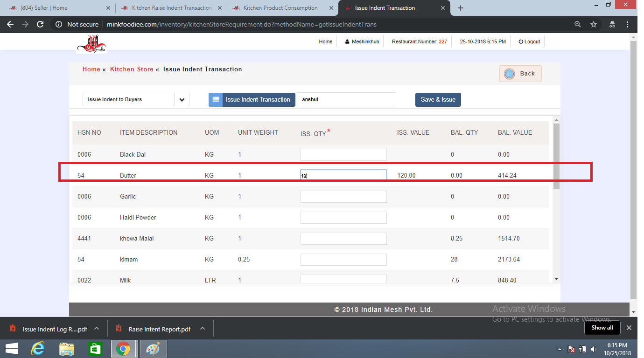The image size is (644, 358).
Task: Go to Kitchen Store breadcrumb link
Action: pyautogui.click(x=132, y=69)
